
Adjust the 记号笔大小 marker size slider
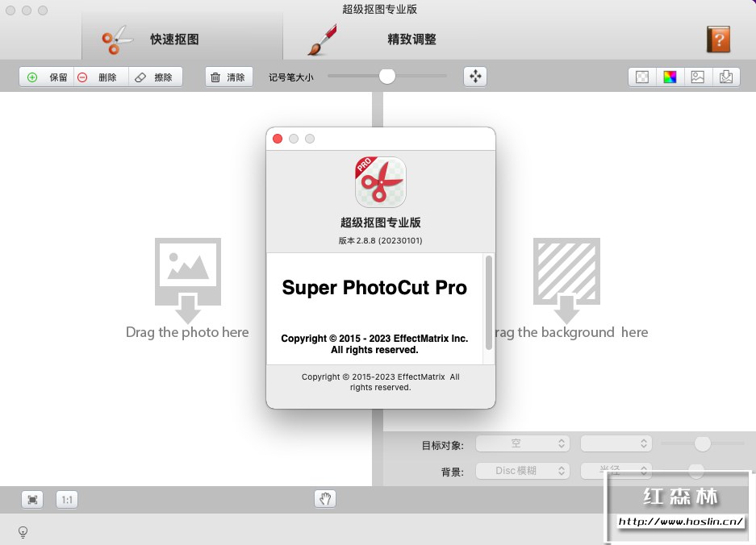pos(386,76)
